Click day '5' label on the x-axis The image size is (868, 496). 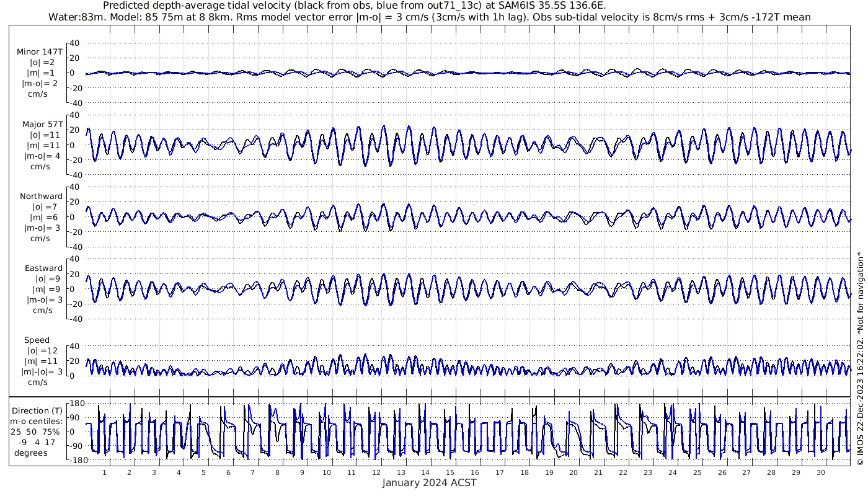pyautogui.click(x=203, y=472)
